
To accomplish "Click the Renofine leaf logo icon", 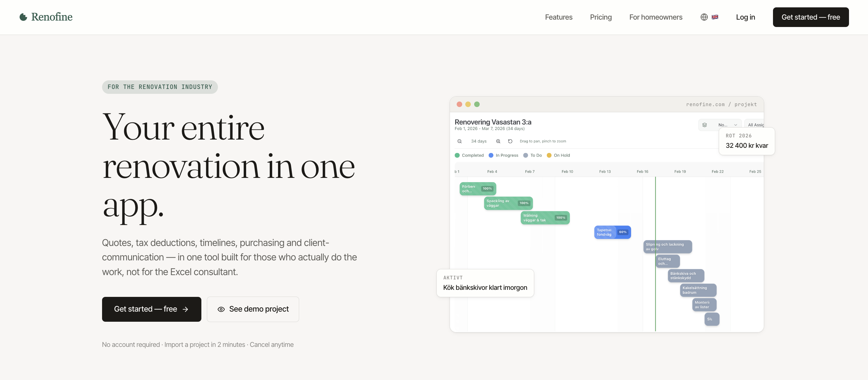I will [x=23, y=17].
